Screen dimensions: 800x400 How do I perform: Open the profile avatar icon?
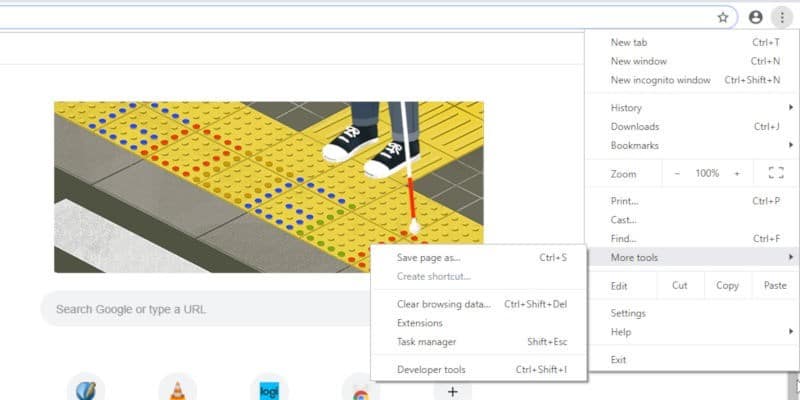(x=755, y=17)
